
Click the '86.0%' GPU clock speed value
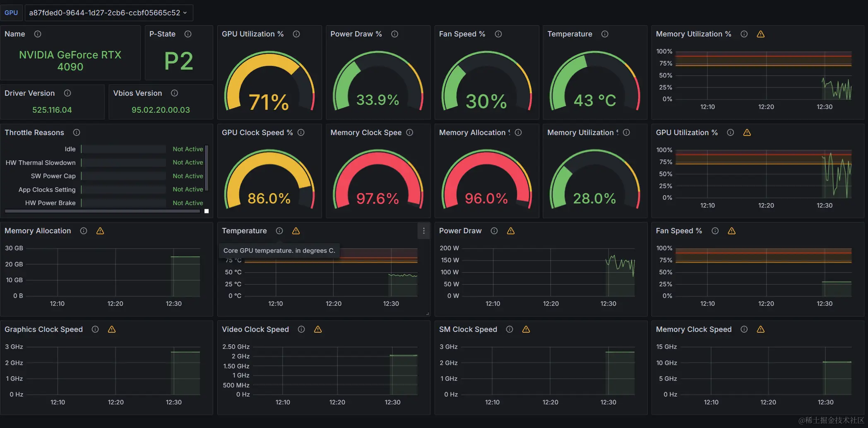click(269, 198)
